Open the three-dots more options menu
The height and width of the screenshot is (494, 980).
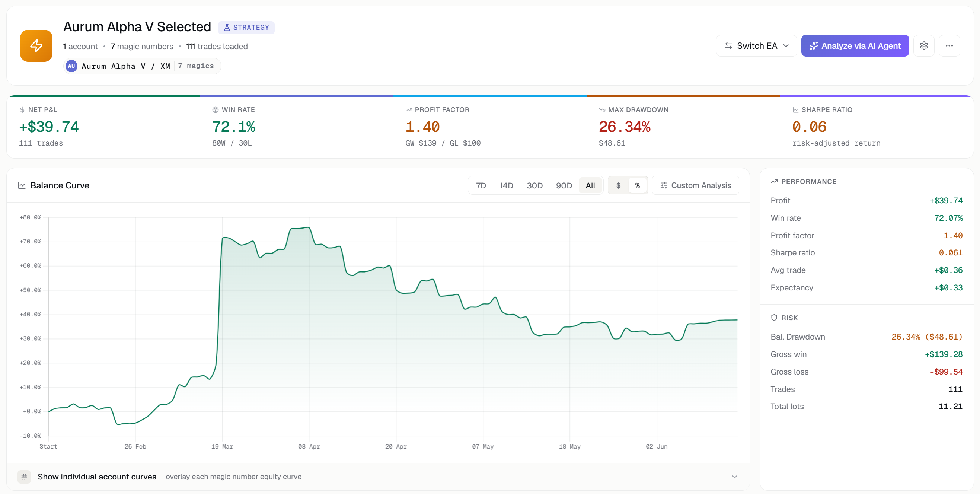click(x=949, y=46)
